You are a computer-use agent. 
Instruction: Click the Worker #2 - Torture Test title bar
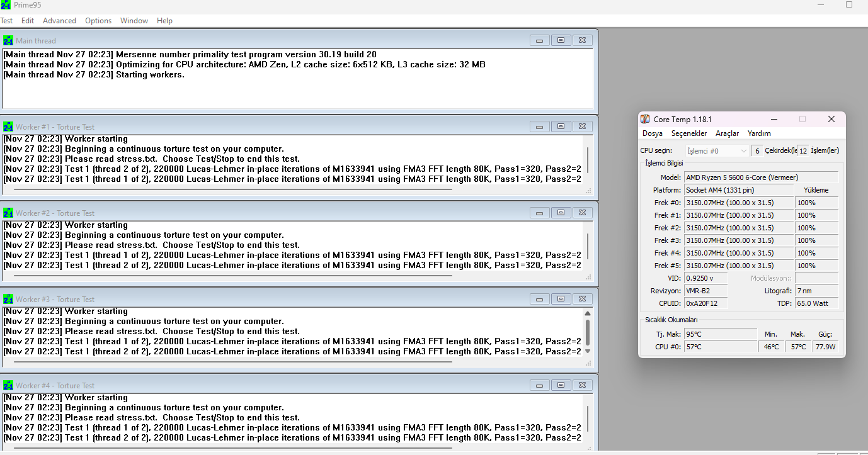[x=298, y=213]
